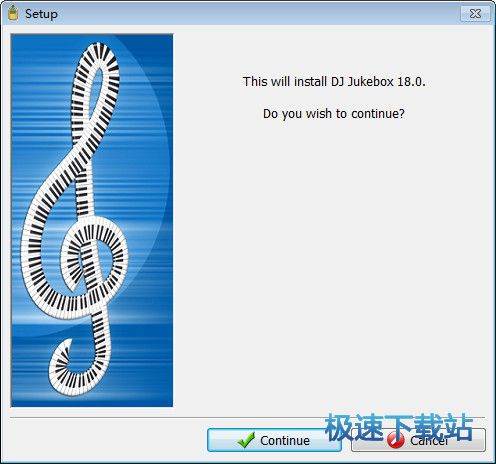
Task: Click the Setup title bar icon
Action: pyautogui.click(x=13, y=13)
